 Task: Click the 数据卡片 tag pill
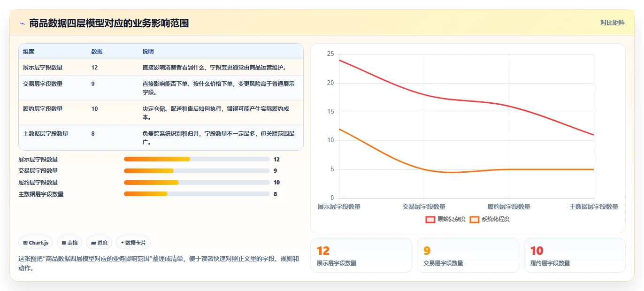[133, 243]
